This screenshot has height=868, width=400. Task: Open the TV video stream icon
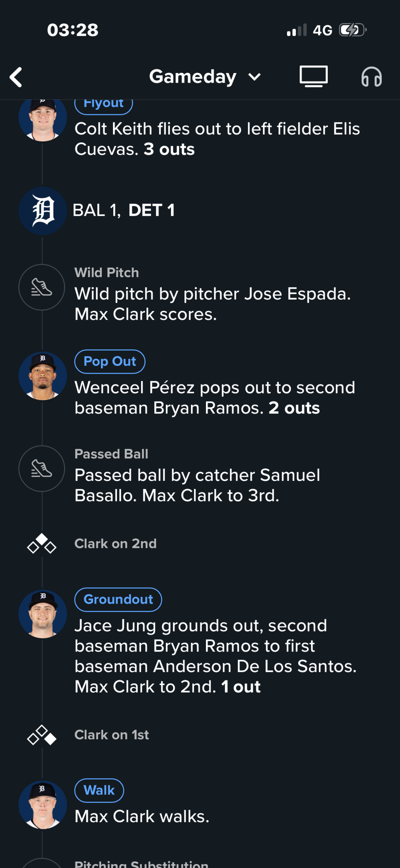pyautogui.click(x=313, y=77)
